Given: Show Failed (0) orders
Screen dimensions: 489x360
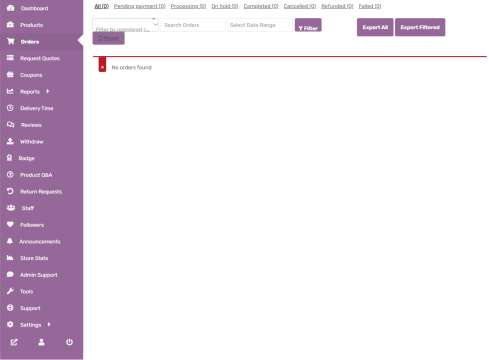Looking at the screenshot, I should pyautogui.click(x=370, y=6).
